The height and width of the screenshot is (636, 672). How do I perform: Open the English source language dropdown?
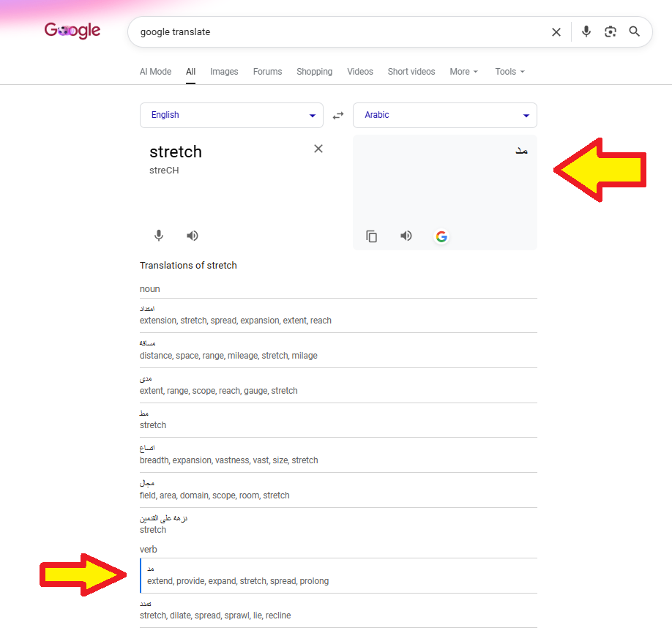231,116
